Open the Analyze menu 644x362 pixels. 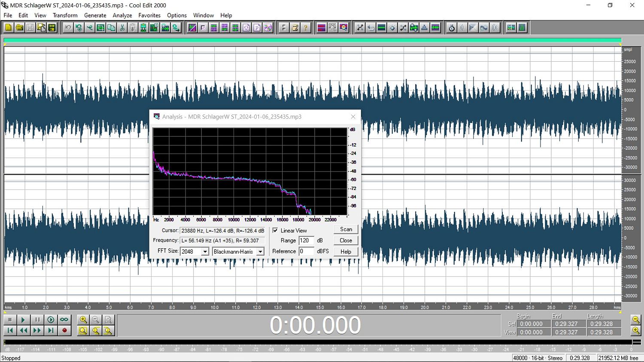coord(122,15)
